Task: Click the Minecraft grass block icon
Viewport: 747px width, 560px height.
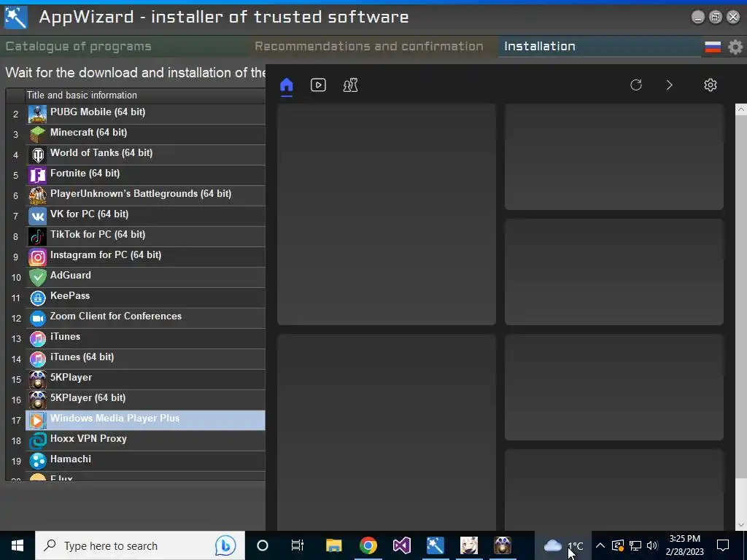Action: (x=38, y=135)
